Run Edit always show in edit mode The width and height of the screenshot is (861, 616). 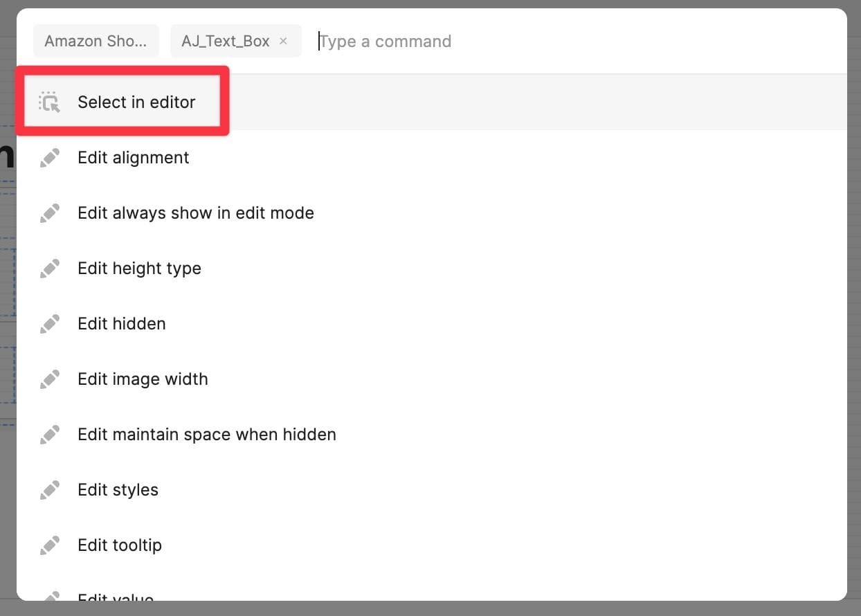196,213
